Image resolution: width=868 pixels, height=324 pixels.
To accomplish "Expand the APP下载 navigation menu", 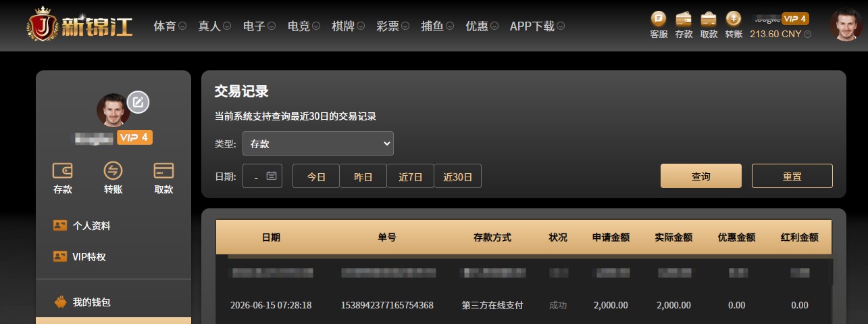I will [x=538, y=26].
